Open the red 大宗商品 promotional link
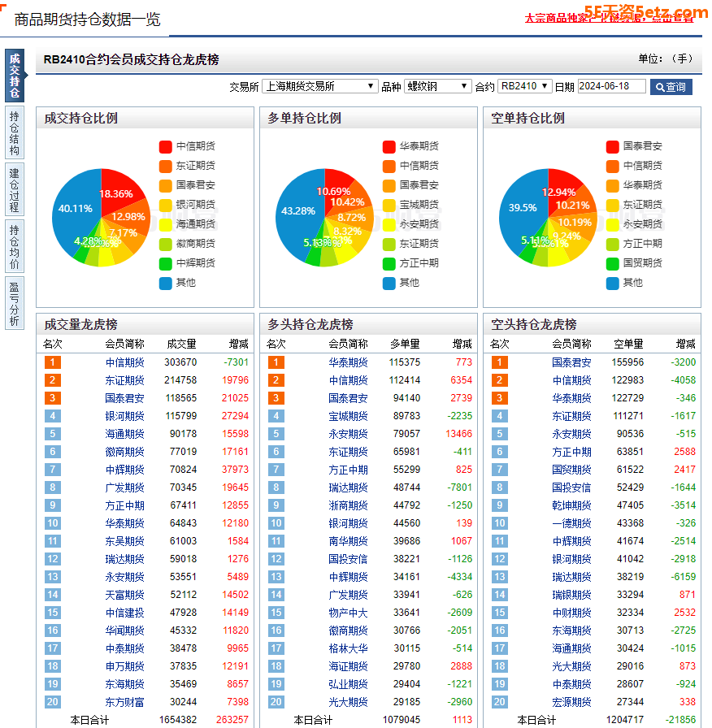The height and width of the screenshot is (728, 712). [x=609, y=18]
